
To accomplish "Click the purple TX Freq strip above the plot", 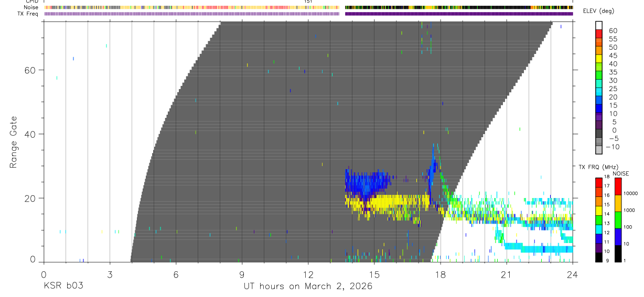I will click(308, 14).
